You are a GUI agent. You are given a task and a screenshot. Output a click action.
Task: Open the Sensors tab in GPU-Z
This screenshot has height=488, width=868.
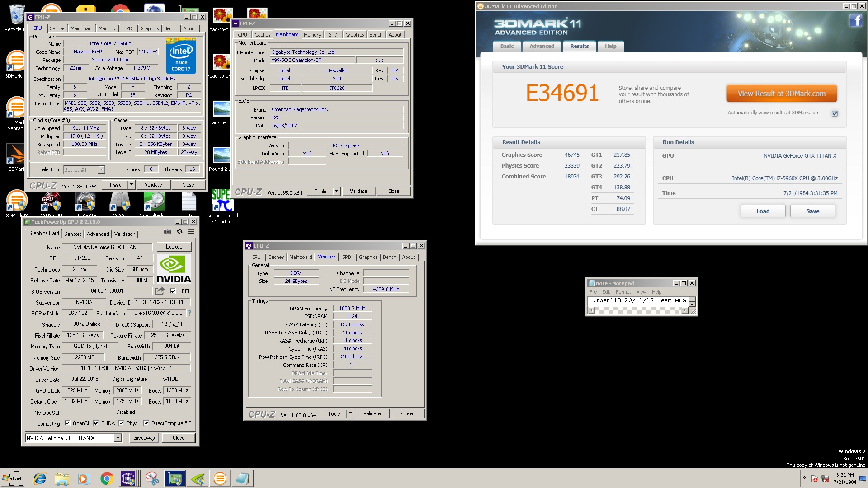[x=73, y=234]
